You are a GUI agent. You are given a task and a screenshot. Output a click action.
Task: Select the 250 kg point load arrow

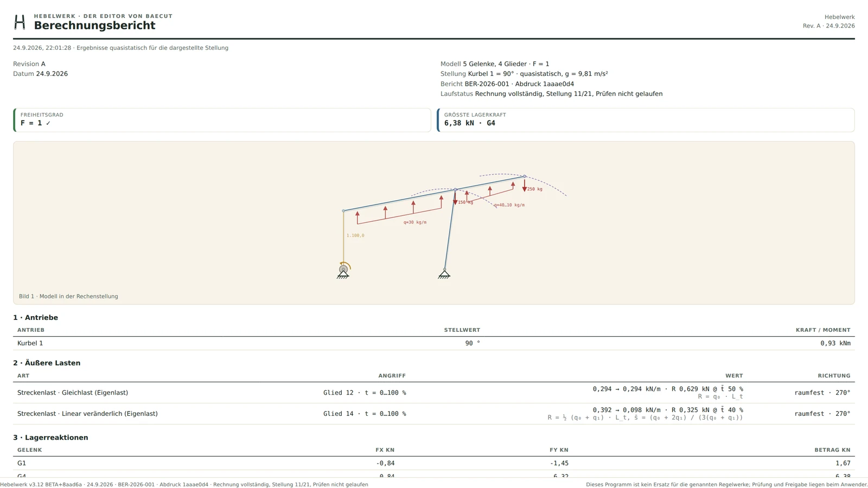pyautogui.click(x=525, y=185)
